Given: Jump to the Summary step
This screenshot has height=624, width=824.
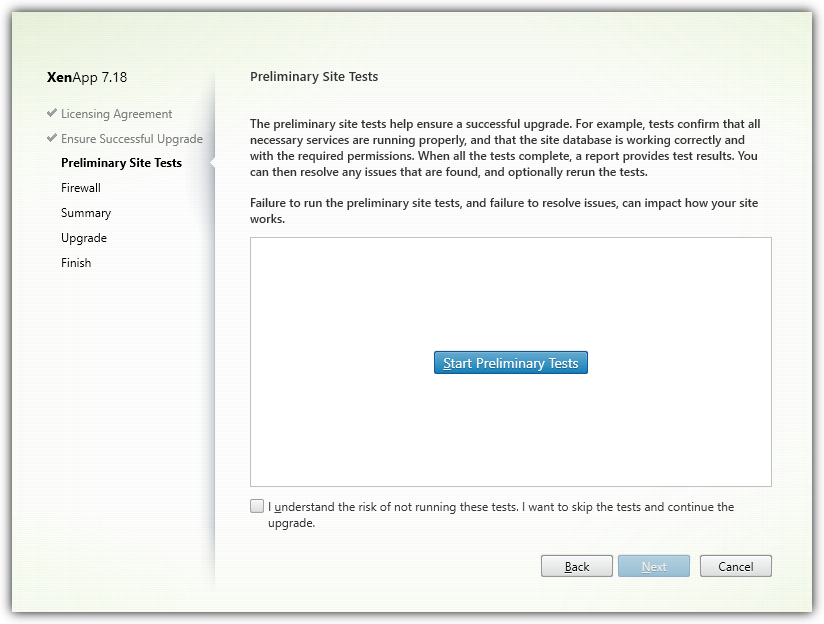Looking at the screenshot, I should pos(86,213).
